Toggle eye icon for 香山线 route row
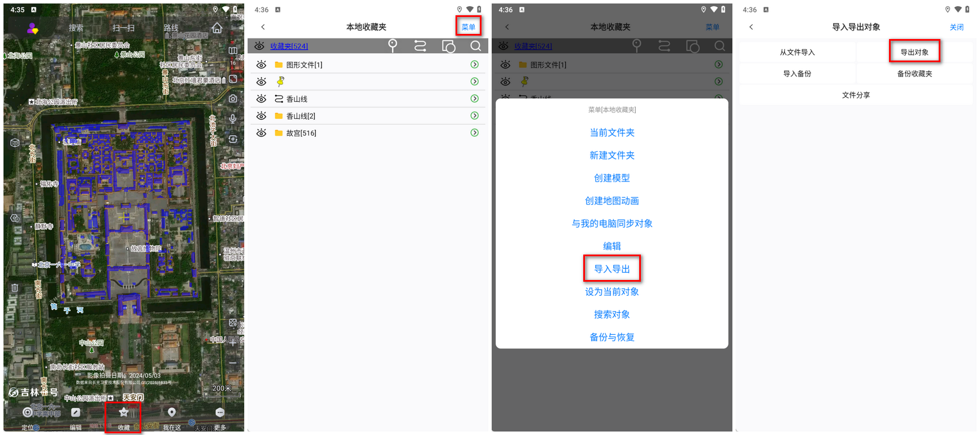980x435 pixels. tap(261, 98)
